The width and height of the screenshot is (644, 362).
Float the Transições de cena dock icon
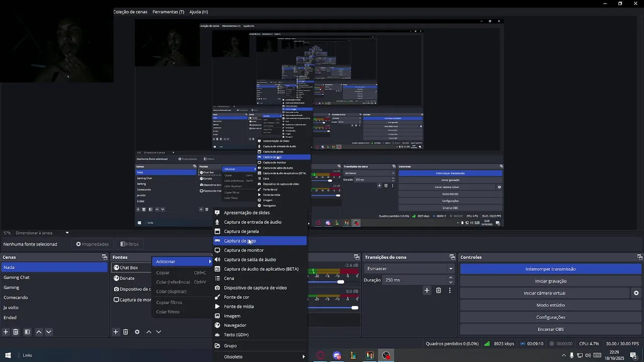pos(452,257)
